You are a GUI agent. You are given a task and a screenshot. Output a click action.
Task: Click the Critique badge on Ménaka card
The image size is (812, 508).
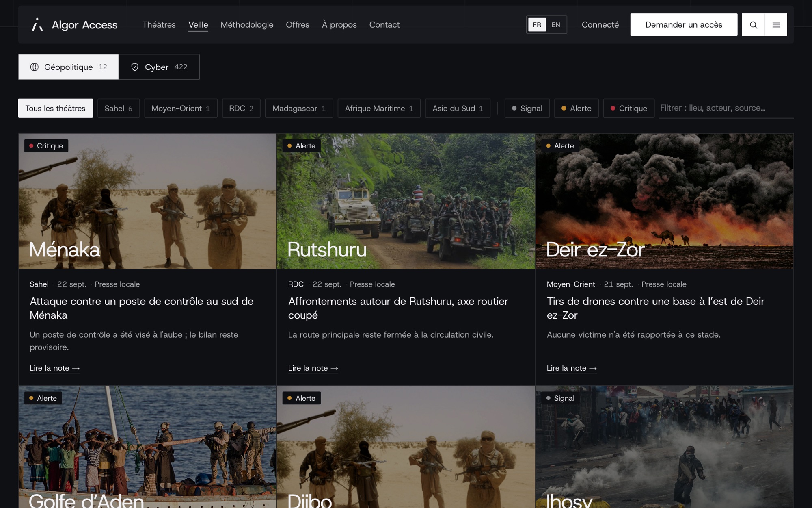click(x=46, y=146)
